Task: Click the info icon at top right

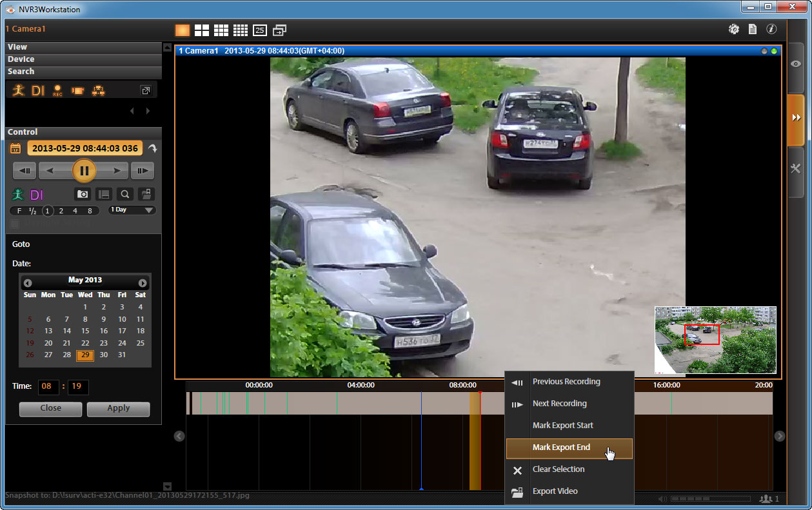Action: [x=771, y=29]
